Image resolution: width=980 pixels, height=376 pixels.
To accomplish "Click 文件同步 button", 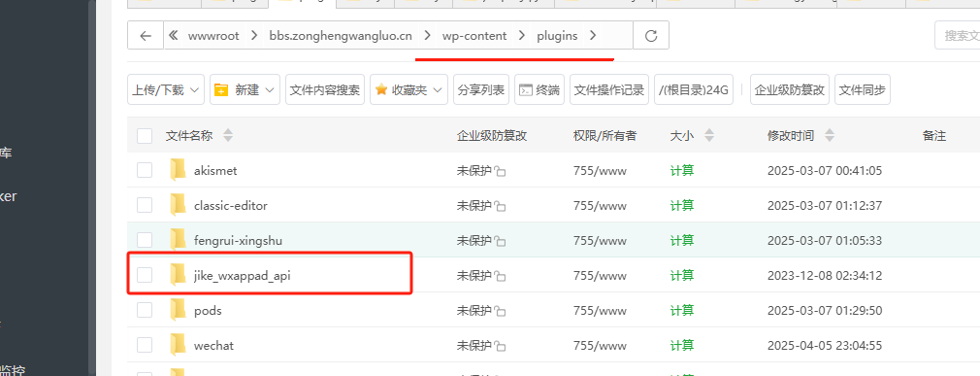I will tap(863, 90).
